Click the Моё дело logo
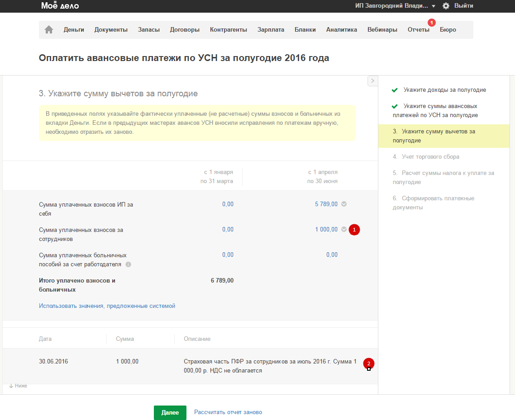 (x=60, y=6)
